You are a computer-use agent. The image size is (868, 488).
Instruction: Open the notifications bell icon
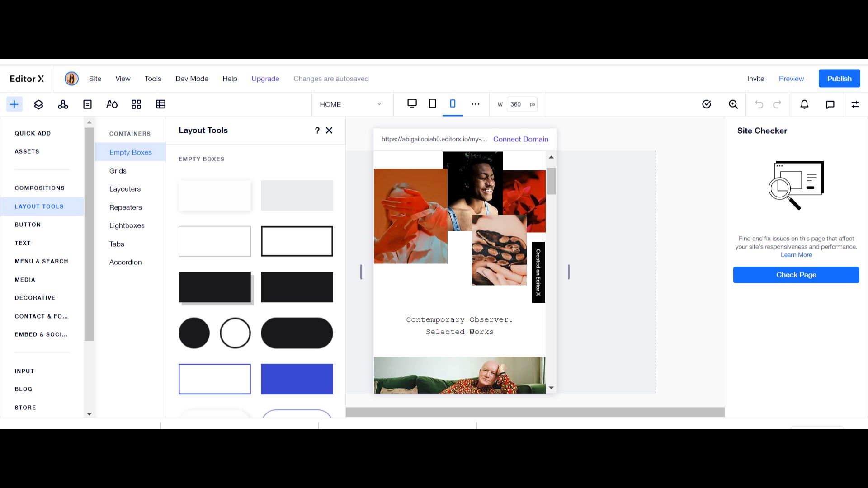[804, 104]
